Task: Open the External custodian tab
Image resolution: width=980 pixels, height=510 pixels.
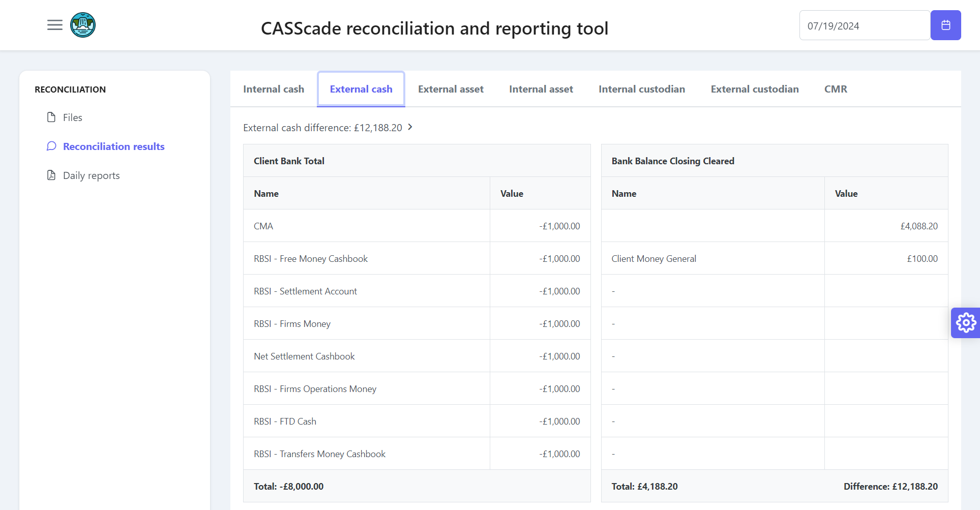Action: point(754,89)
